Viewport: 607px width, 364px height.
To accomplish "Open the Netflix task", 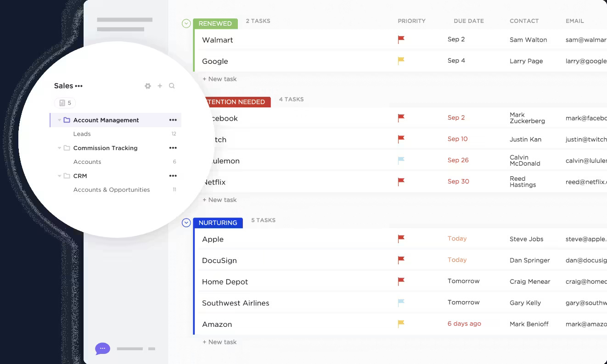I will click(x=214, y=182).
